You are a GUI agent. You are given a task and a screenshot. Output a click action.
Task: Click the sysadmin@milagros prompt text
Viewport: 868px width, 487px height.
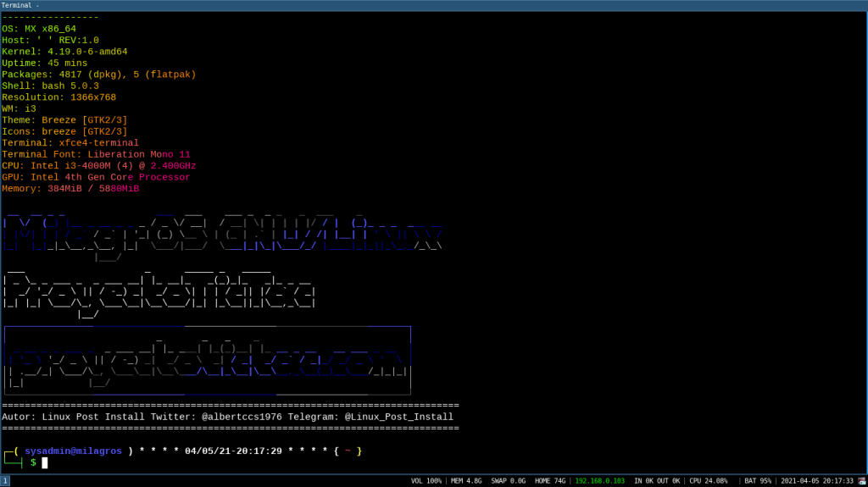(73, 451)
